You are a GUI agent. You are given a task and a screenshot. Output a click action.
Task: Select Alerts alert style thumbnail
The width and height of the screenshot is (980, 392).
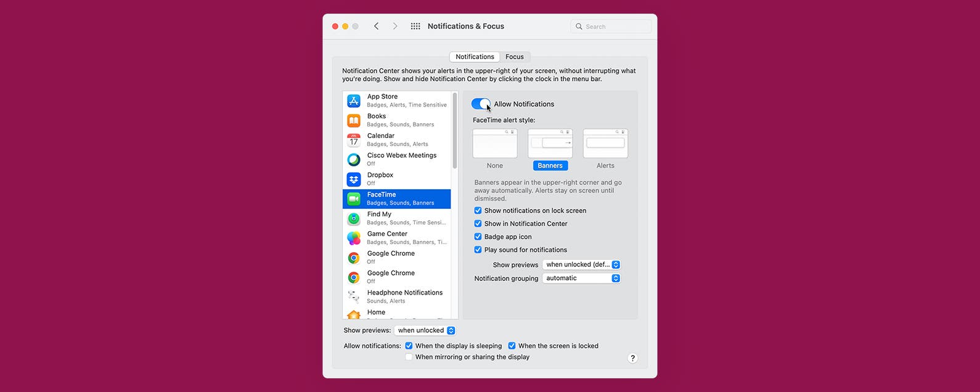[605, 144]
